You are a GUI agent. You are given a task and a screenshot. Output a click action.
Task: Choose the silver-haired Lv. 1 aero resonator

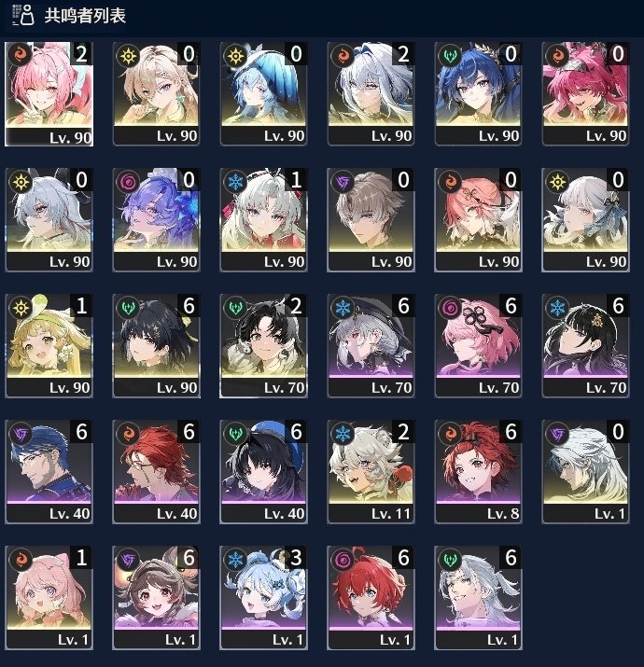pyautogui.click(x=478, y=598)
